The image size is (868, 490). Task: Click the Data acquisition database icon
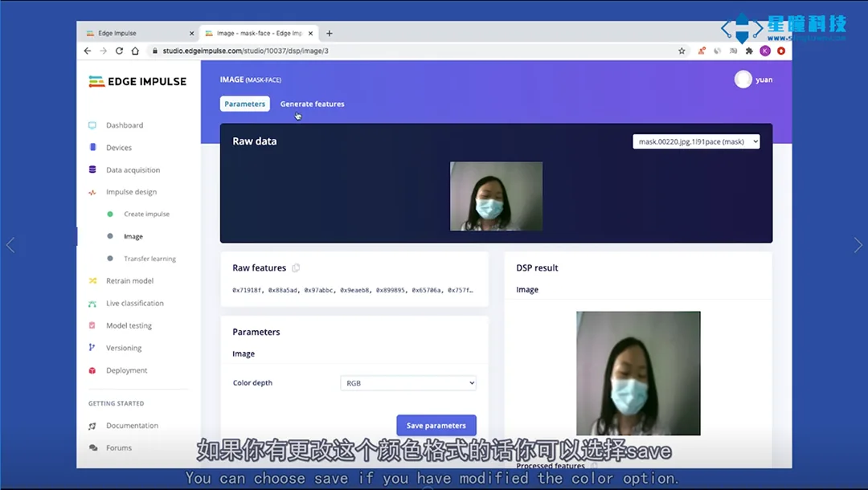92,169
